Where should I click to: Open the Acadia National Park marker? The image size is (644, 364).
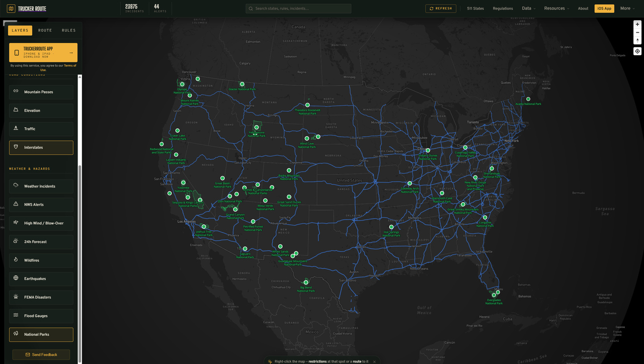click(528, 99)
